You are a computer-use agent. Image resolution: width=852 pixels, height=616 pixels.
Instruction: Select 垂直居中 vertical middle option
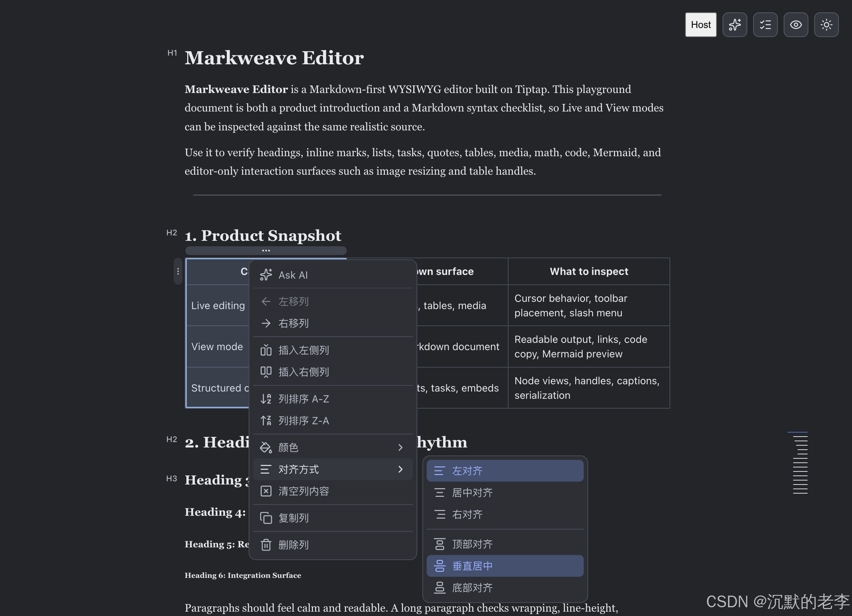(505, 566)
